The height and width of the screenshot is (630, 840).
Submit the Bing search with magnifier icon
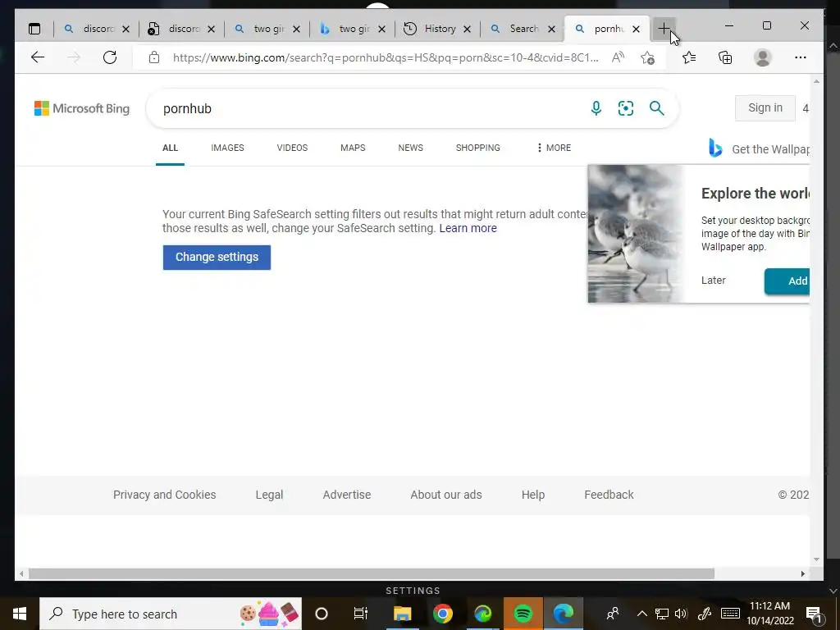pos(657,108)
